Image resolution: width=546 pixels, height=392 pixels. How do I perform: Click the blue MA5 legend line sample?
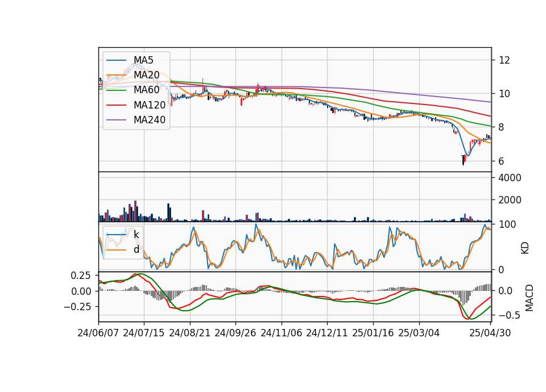click(116, 61)
